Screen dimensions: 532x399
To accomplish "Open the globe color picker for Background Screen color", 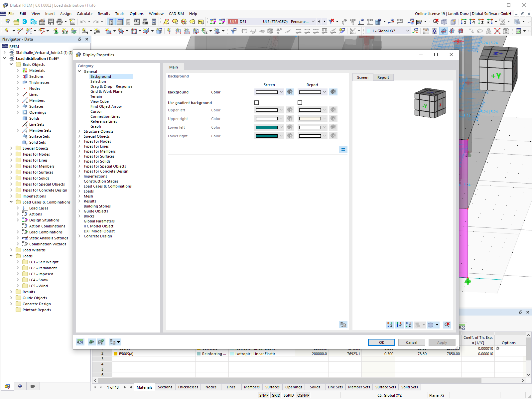I will [290, 92].
